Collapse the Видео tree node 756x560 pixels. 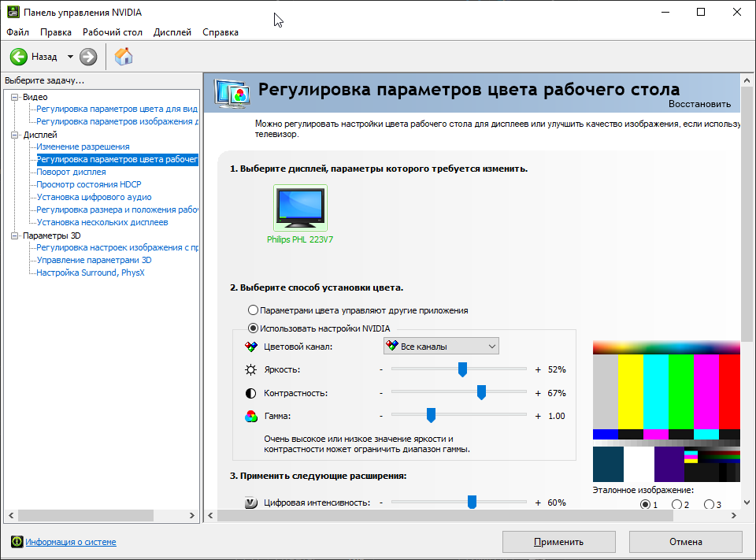tap(14, 97)
